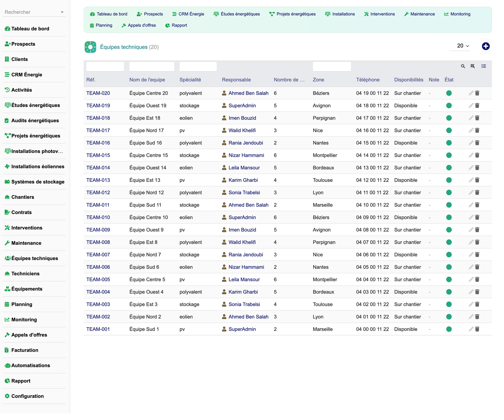Focus the Réf. column filter field
The width and height of the screenshot is (504, 420).
[x=105, y=67]
